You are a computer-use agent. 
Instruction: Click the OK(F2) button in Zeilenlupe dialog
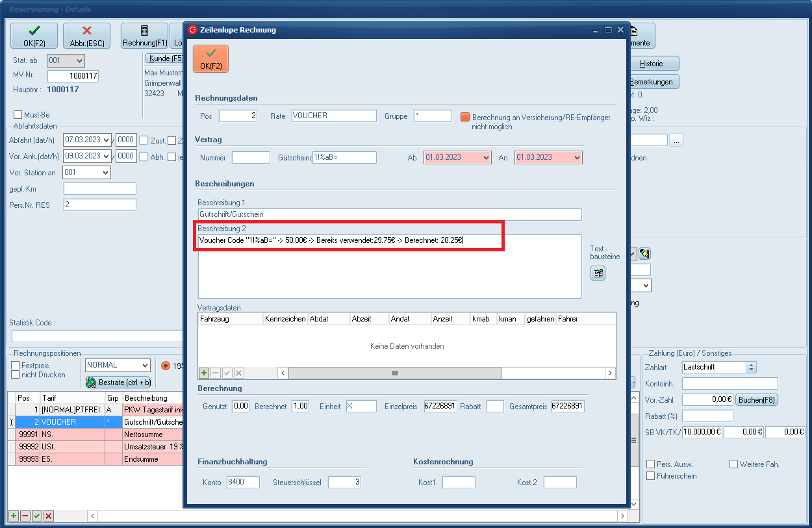[x=210, y=58]
